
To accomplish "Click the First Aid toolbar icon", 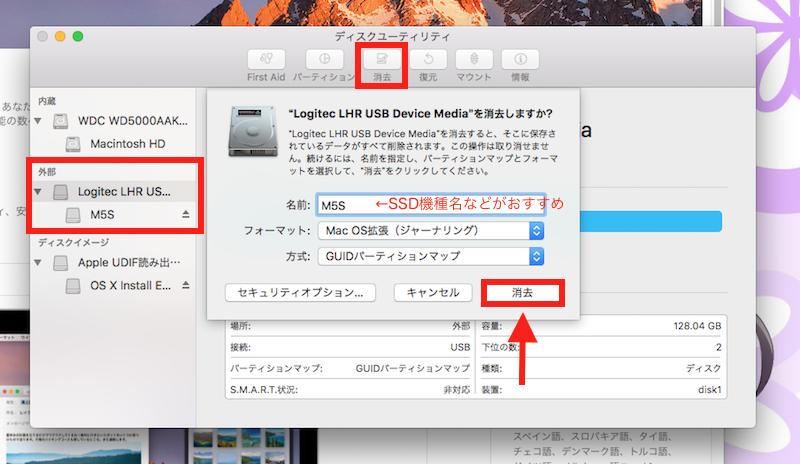I will pos(265,59).
